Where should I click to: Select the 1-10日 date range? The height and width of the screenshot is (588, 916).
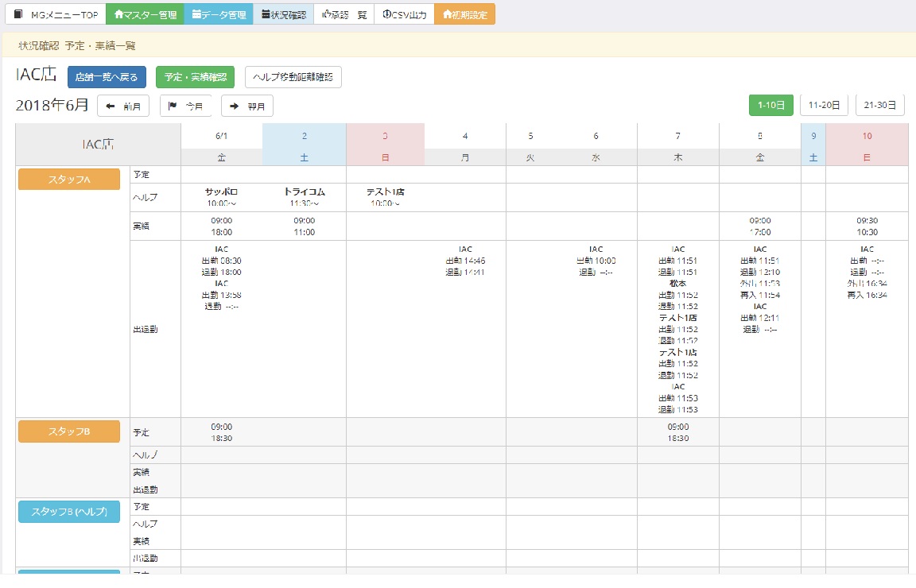770,105
